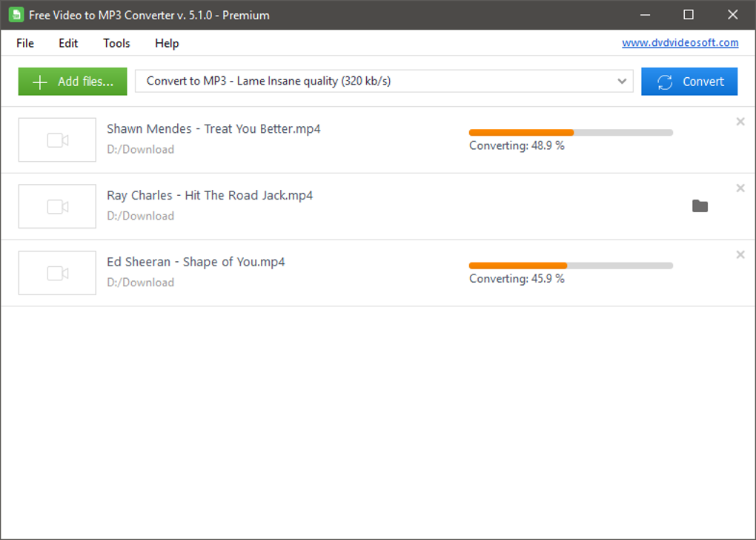756x540 pixels.
Task: Open the Edit menu
Action: (x=67, y=43)
